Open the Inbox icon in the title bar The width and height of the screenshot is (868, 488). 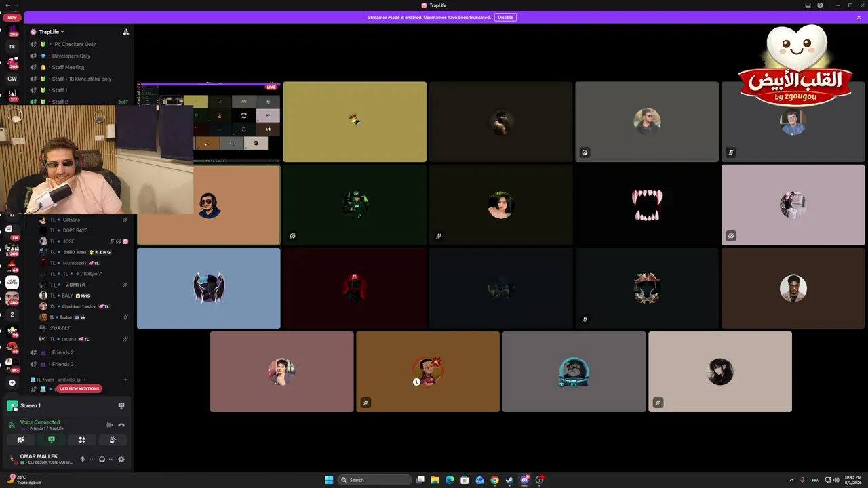pyautogui.click(x=808, y=5)
